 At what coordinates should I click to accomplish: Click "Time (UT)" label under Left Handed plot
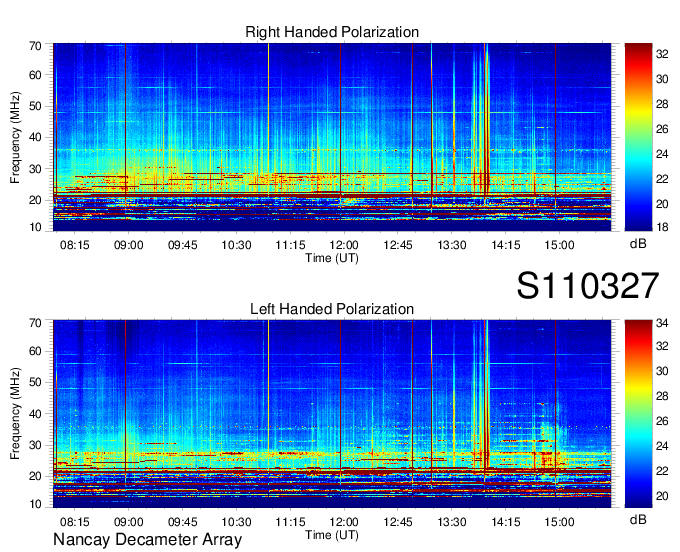coord(332,535)
